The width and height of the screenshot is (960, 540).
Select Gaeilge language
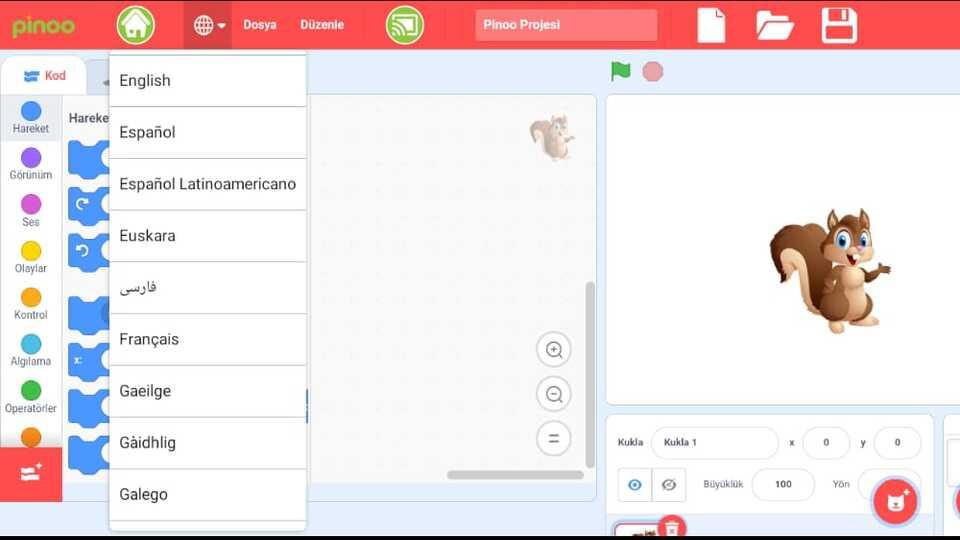(x=208, y=391)
